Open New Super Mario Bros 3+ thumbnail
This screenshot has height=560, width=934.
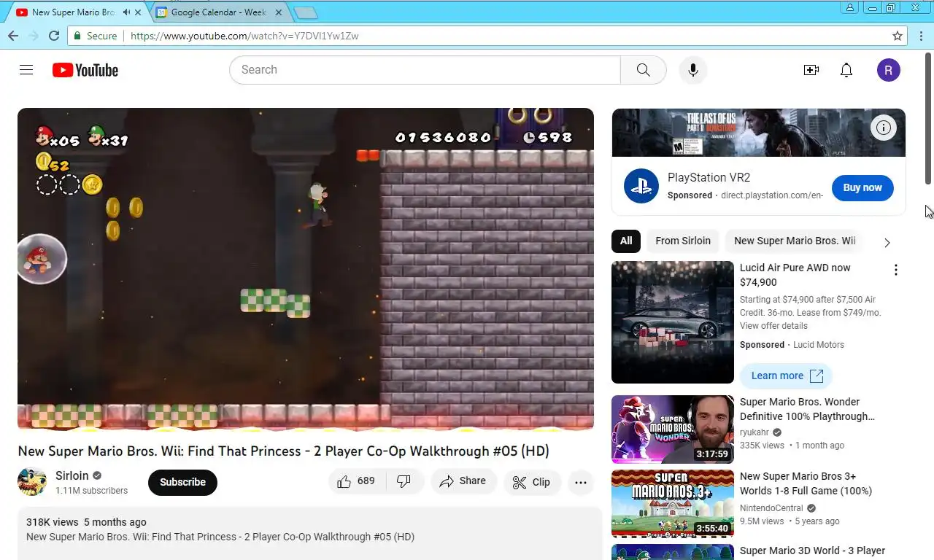pyautogui.click(x=673, y=504)
